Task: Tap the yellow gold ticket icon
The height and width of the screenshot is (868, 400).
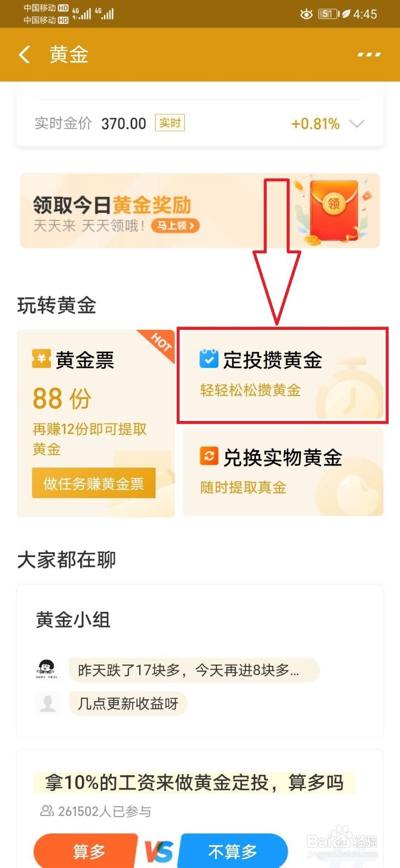Action: tap(42, 359)
